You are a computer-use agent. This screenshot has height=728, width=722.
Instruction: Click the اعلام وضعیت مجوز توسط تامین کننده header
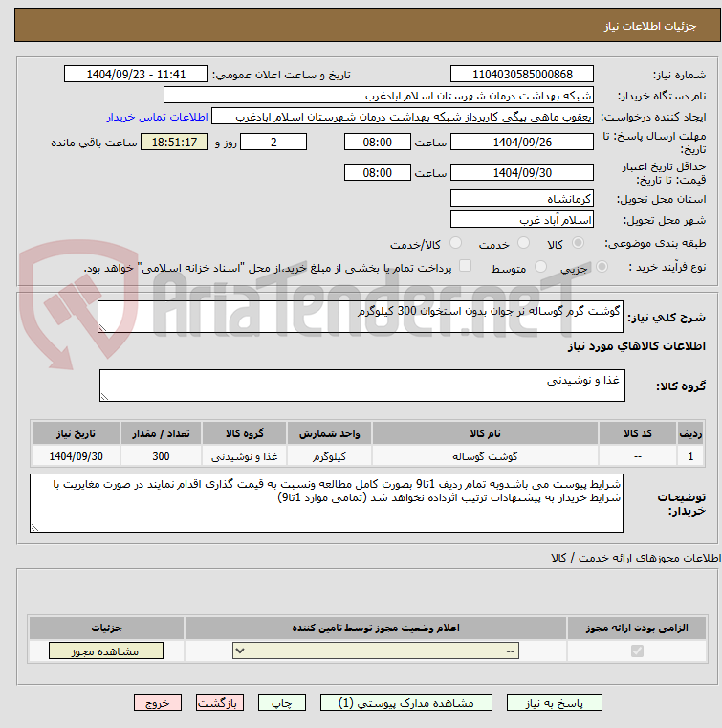click(x=376, y=628)
